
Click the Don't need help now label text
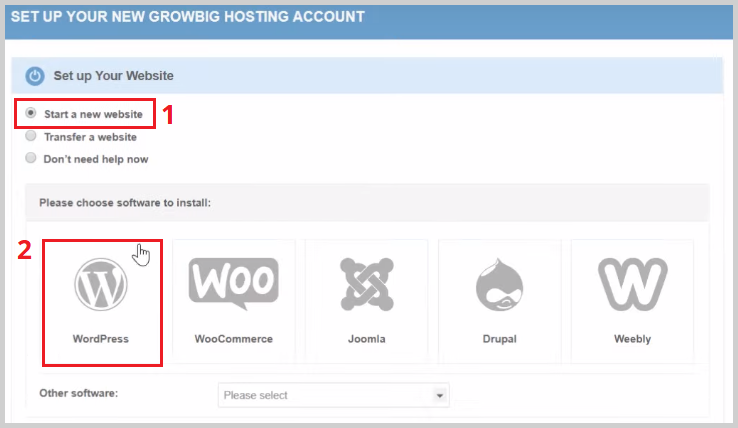click(96, 159)
